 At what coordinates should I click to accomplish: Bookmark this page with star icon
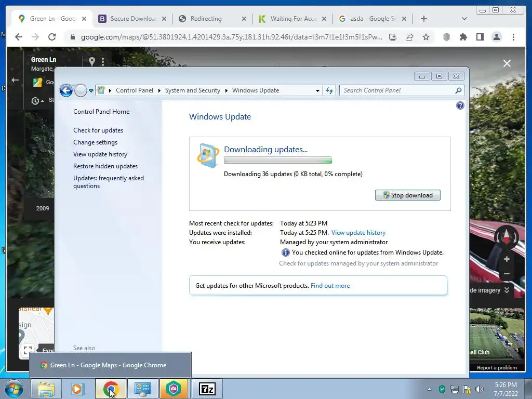426,37
